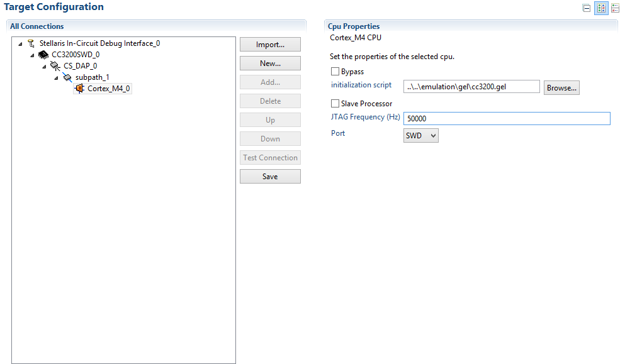
Task: Collapse the CS_DAP_0 tree node
Action: coord(44,67)
